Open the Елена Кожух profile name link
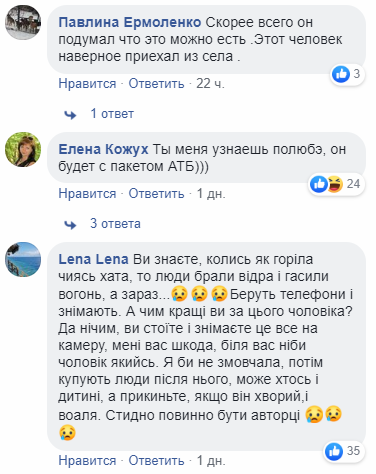 click(x=103, y=149)
